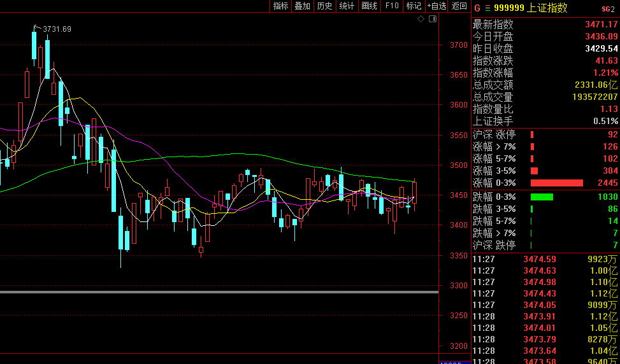Click the 3700 price axis label
620x364 pixels.
click(459, 45)
